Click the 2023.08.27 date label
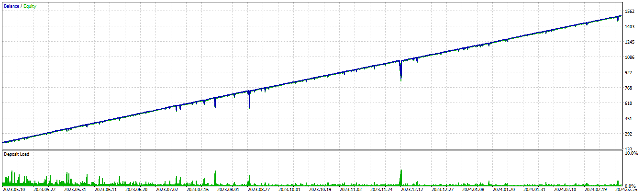Screen dimensions: 644x194 click(259, 190)
